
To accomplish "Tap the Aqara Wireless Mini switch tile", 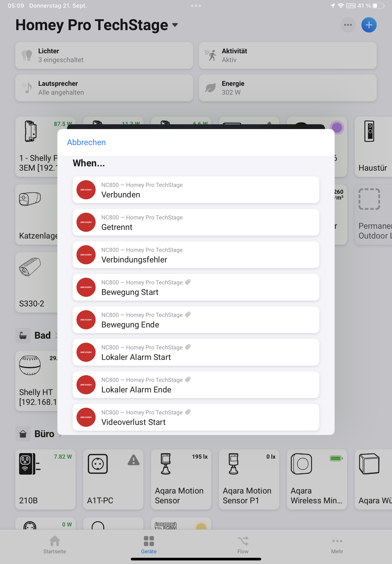I will point(317,479).
